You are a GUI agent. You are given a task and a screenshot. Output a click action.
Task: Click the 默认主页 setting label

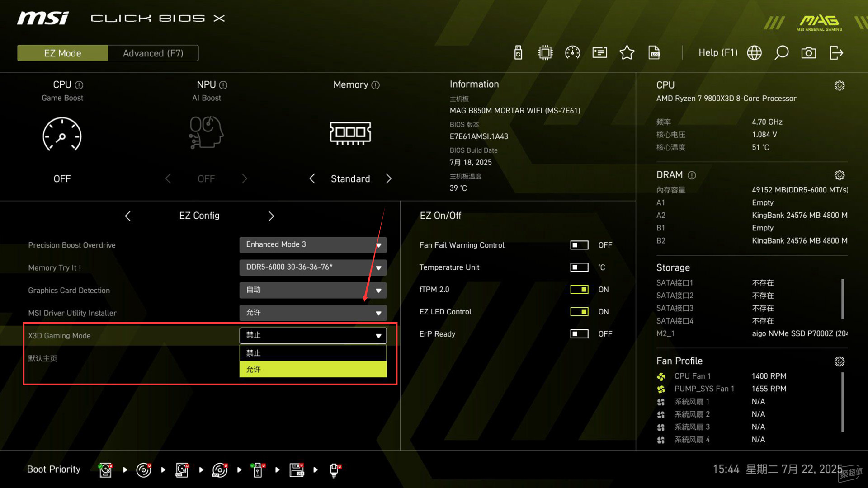click(x=42, y=358)
